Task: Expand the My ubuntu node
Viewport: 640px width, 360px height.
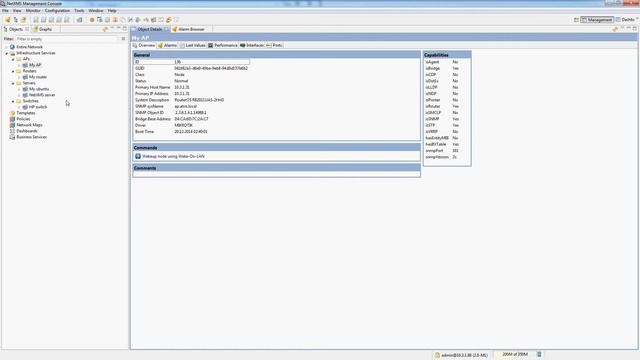Action: [19, 89]
